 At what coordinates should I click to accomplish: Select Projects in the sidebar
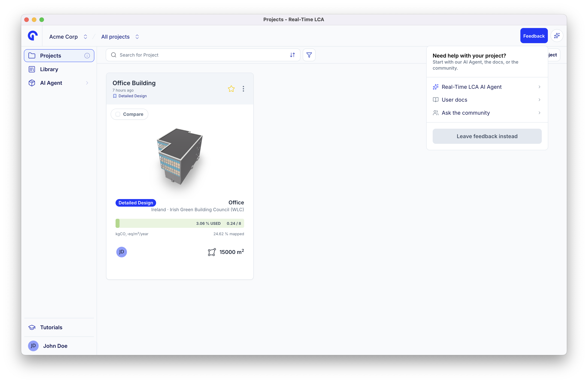59,56
